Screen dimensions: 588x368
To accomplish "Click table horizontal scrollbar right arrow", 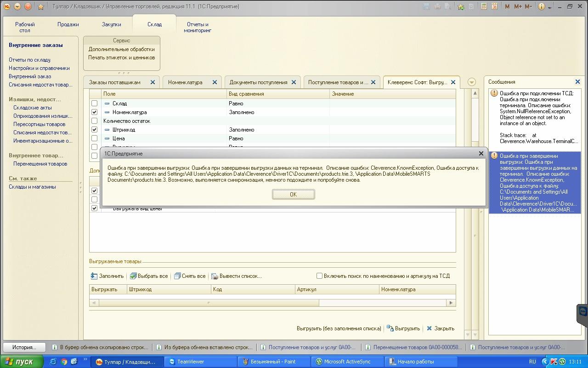I will (452, 303).
